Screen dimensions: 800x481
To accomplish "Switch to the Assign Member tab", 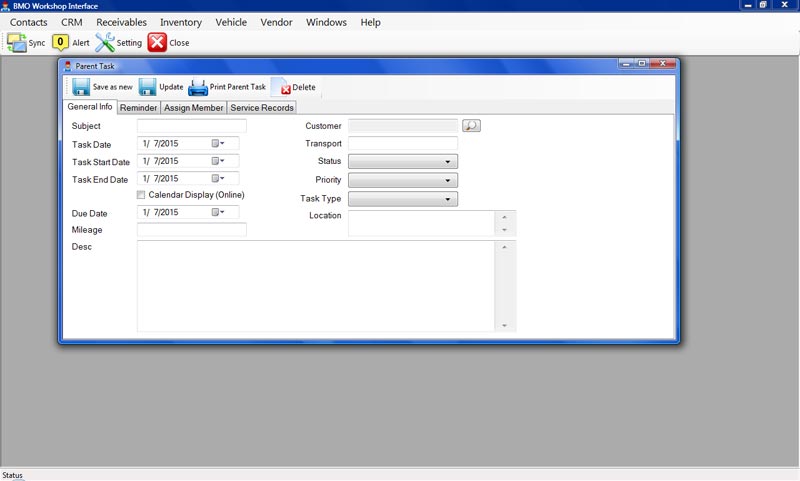I will pyautogui.click(x=193, y=108).
